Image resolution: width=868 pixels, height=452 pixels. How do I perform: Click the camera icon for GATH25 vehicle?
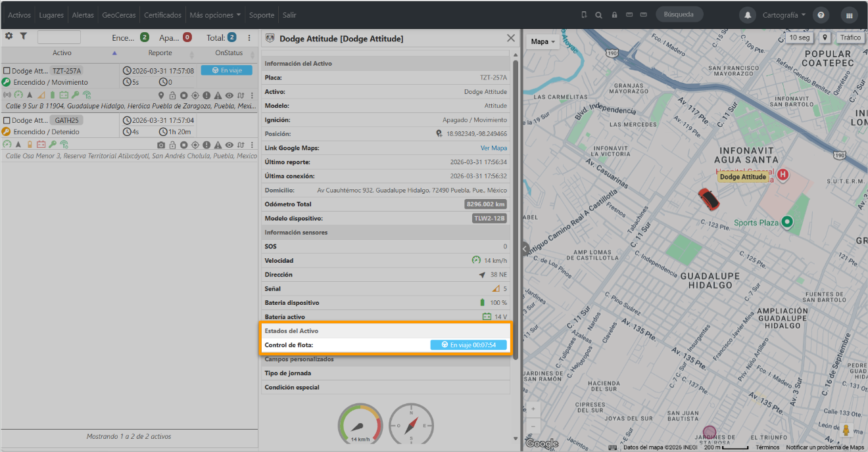(161, 145)
